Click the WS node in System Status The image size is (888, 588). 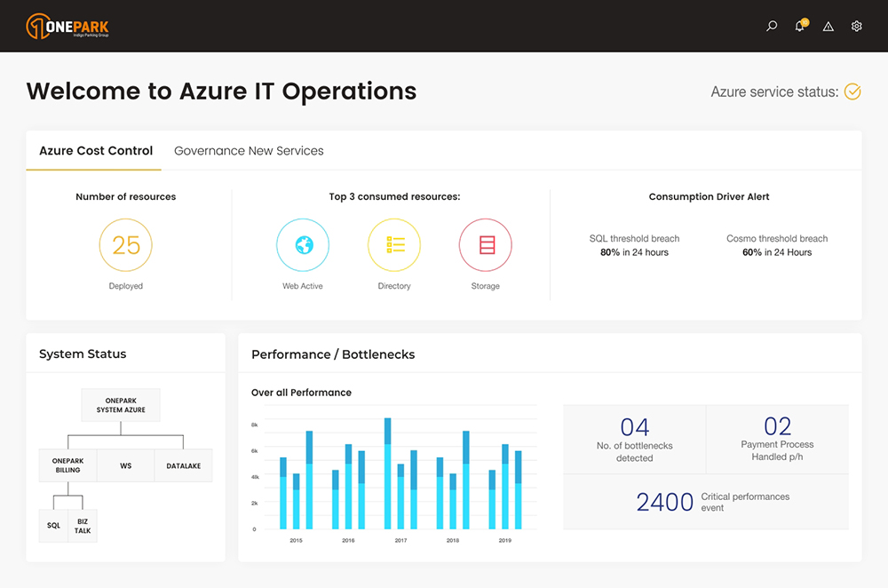tap(125, 465)
